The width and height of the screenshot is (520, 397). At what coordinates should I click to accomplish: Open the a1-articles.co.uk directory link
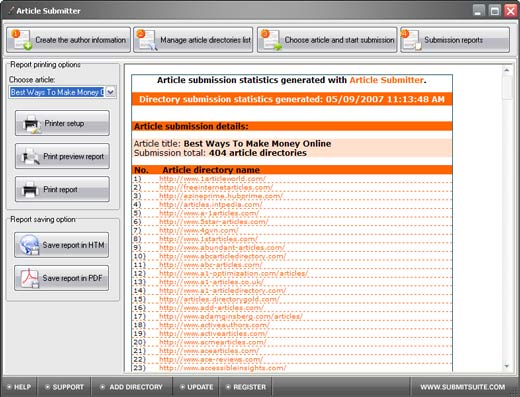click(x=211, y=282)
